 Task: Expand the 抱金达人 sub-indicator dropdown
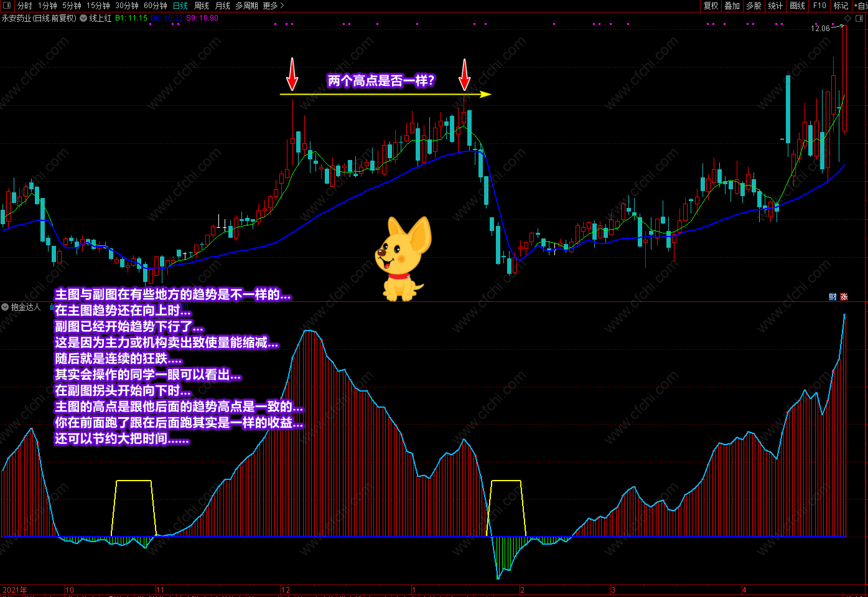tap(5, 307)
